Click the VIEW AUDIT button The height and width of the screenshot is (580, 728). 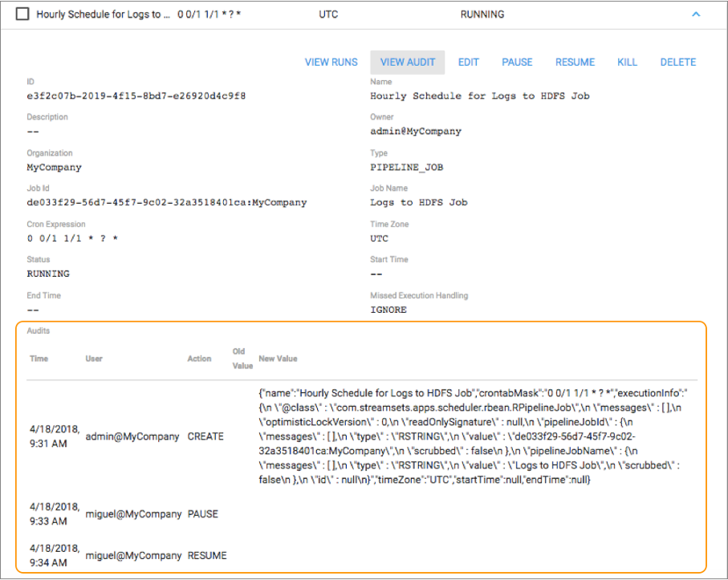[x=407, y=62]
